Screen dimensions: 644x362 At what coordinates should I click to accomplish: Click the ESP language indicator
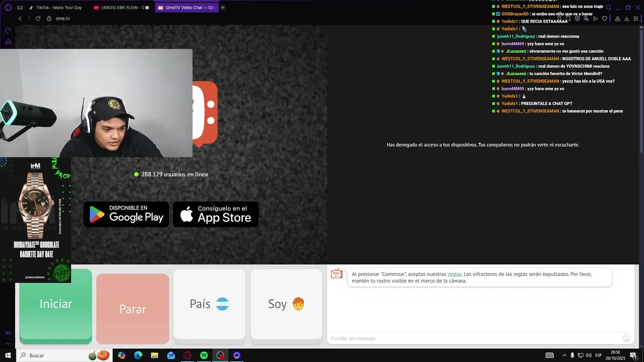pyautogui.click(x=599, y=355)
